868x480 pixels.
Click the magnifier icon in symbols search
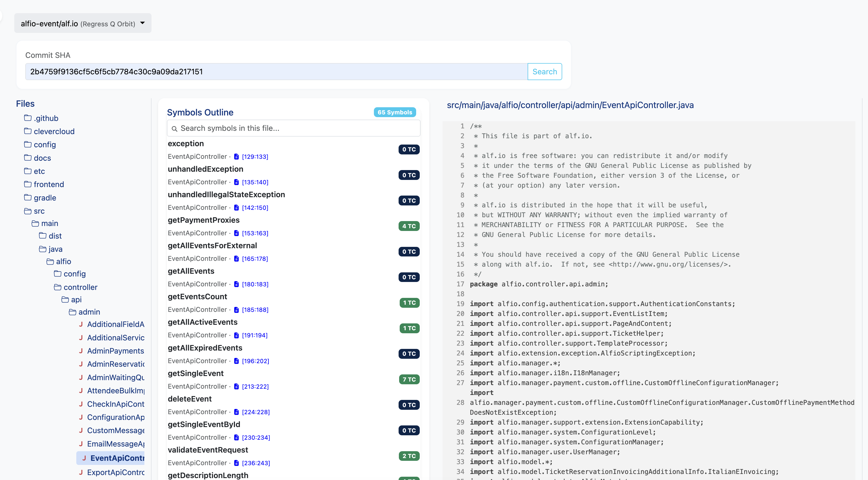click(x=175, y=129)
